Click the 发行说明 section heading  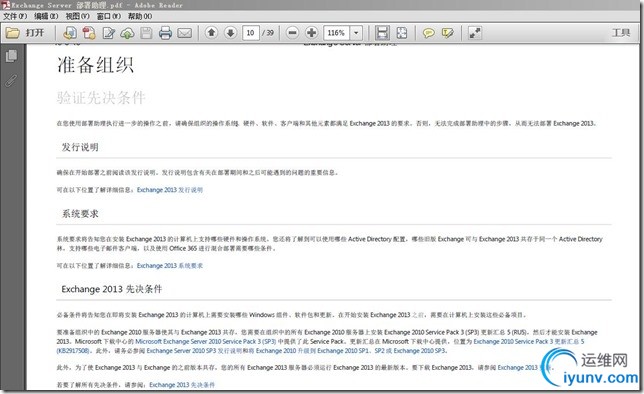[80, 147]
